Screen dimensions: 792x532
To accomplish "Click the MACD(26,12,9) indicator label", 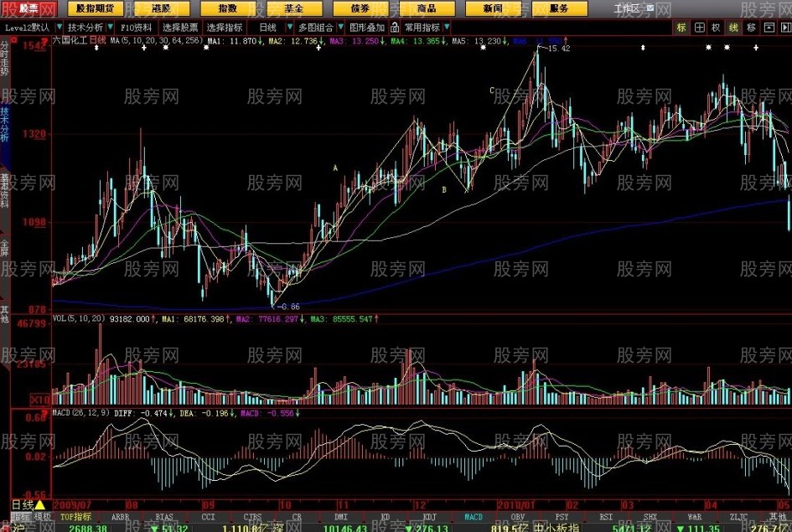I will click(x=80, y=412).
